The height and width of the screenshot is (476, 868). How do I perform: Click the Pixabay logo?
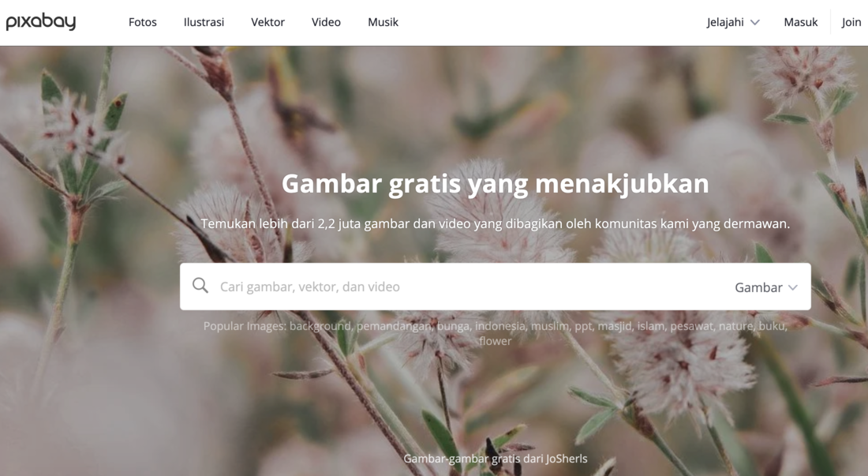pyautogui.click(x=41, y=21)
